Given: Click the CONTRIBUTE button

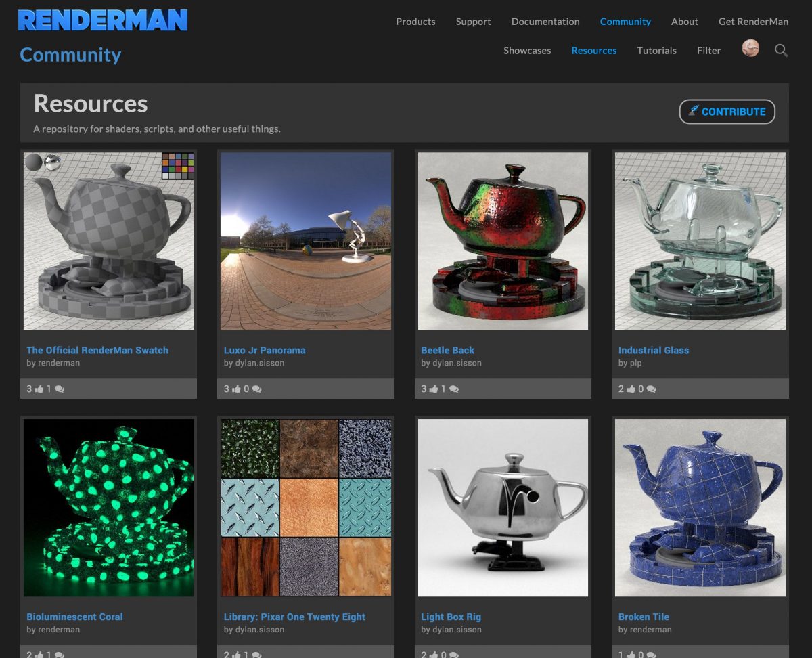Looking at the screenshot, I should 727,111.
